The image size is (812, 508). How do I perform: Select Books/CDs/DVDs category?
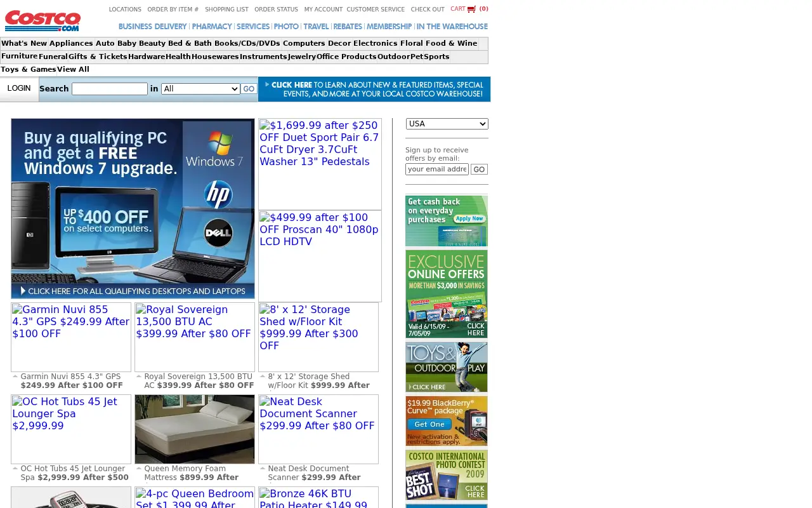[x=247, y=44]
